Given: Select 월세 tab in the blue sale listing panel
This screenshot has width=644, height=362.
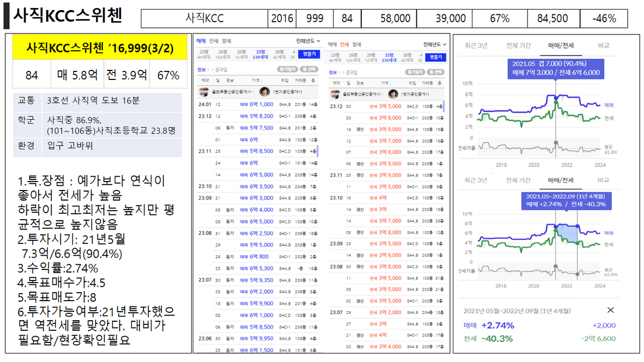Looking at the screenshot, I should (x=226, y=41).
